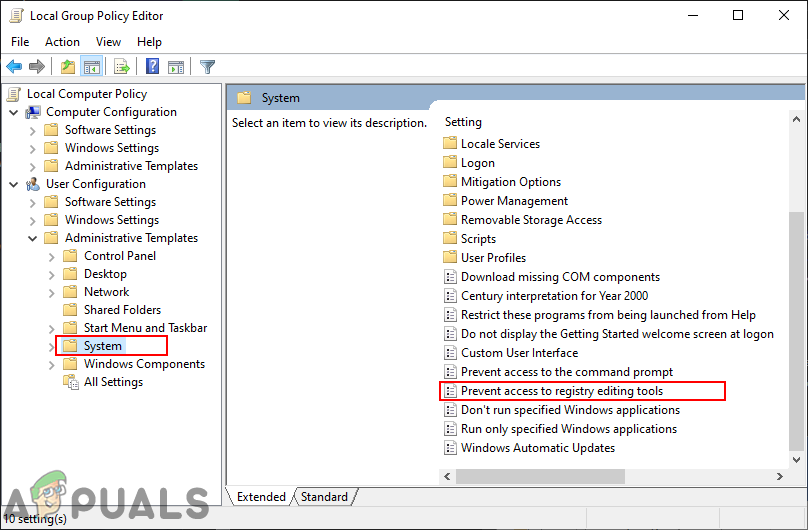Click the horizontal scrollbar left arrow
The height and width of the screenshot is (530, 808).
click(447, 477)
